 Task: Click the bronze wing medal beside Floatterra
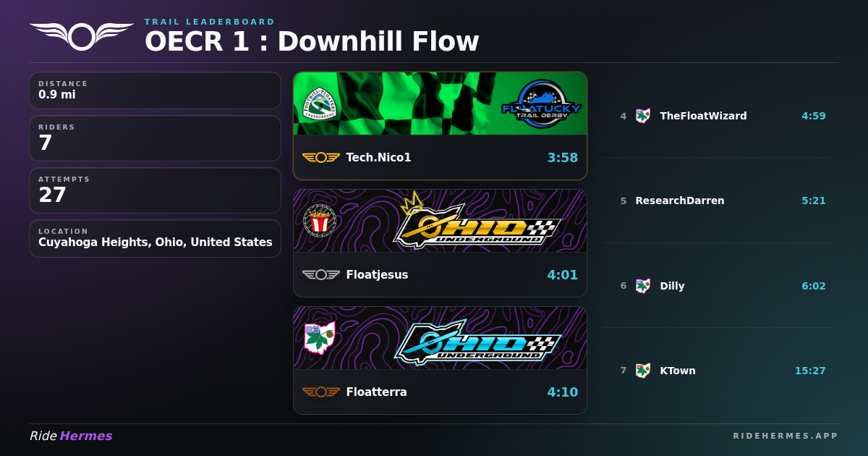[320, 392]
